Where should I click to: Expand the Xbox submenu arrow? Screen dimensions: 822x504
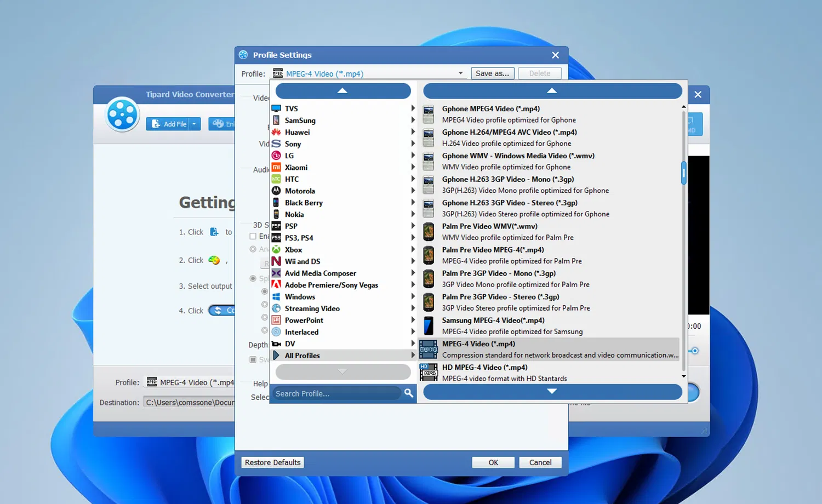[413, 250]
